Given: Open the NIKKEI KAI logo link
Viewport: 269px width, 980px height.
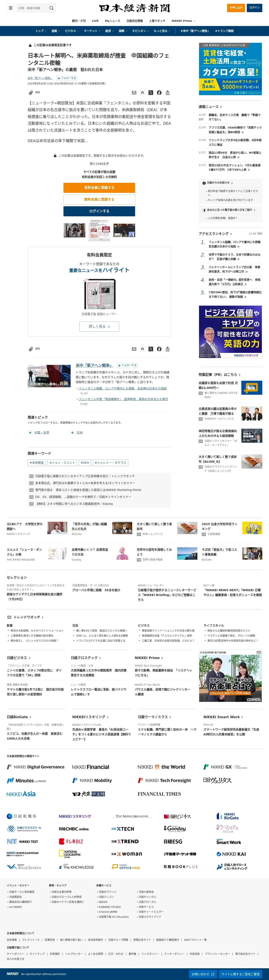Looking at the screenshot, I should point(231,854).
